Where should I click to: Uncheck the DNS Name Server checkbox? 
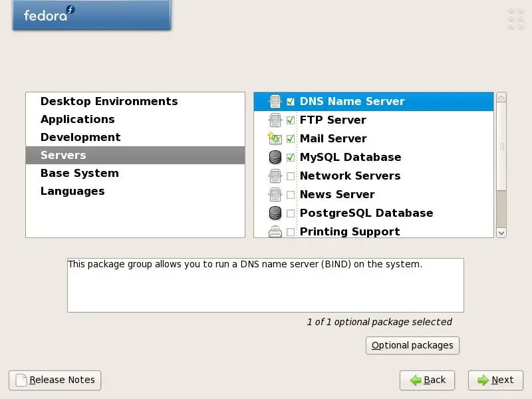pyautogui.click(x=291, y=102)
